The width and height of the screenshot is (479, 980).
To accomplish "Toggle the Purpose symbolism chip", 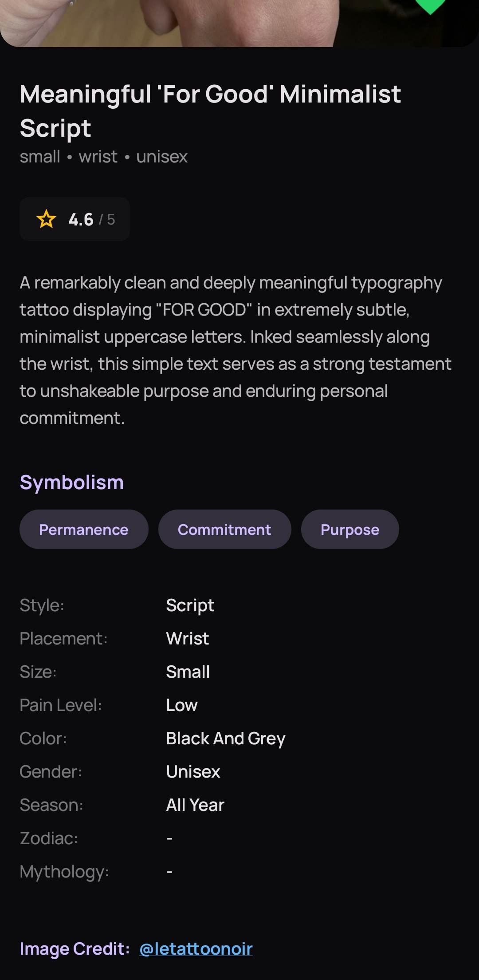I will [349, 529].
